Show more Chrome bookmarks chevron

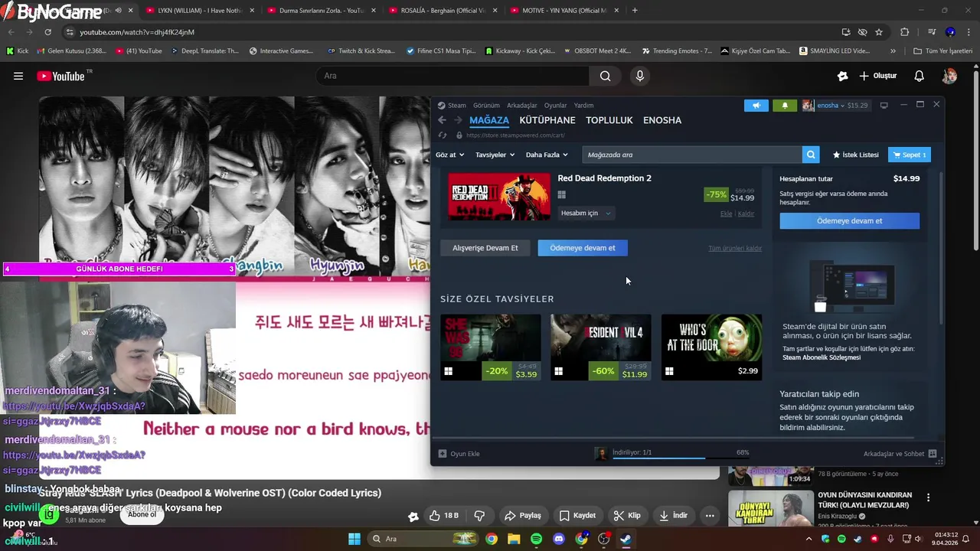[x=893, y=51]
